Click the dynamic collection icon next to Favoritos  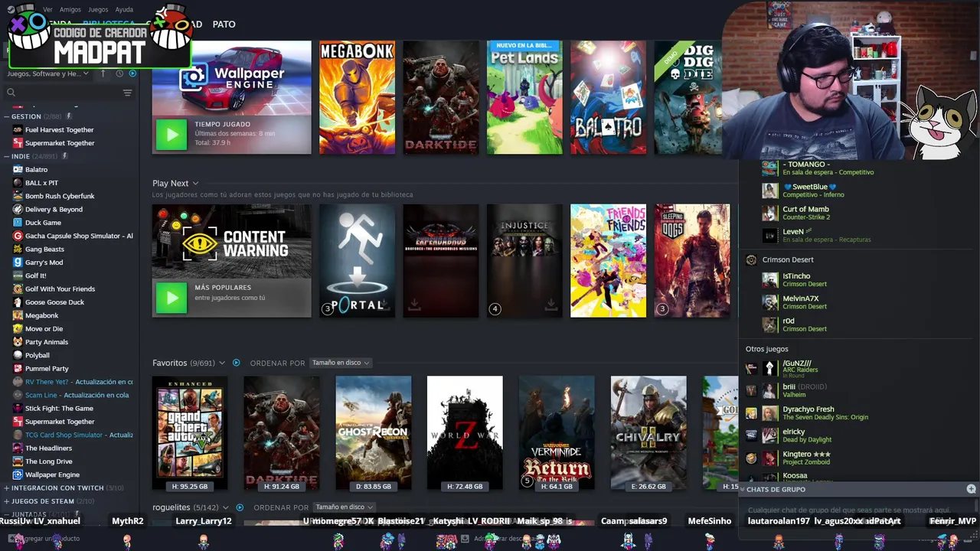(x=236, y=363)
